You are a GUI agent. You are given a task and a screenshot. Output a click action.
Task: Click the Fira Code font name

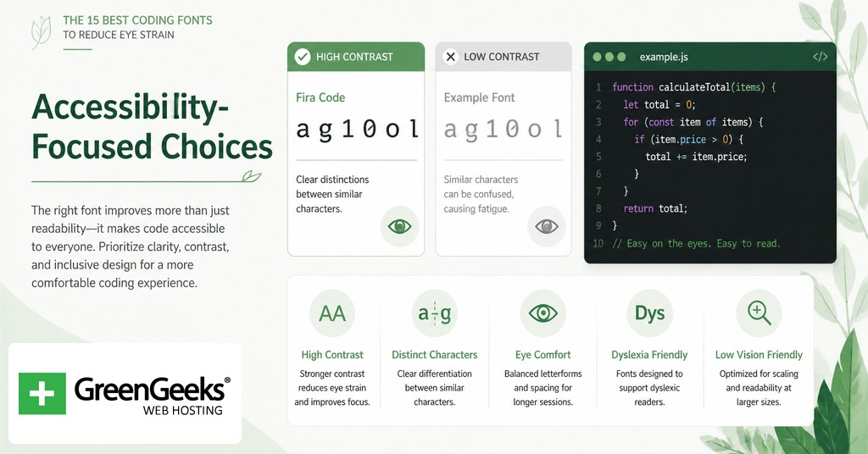[320, 97]
